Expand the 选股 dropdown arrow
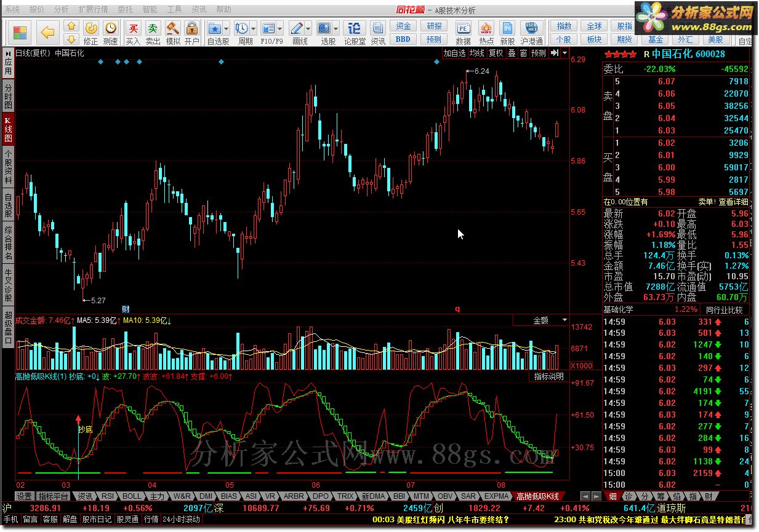Viewport: 759px width, 532px height. 335,28
